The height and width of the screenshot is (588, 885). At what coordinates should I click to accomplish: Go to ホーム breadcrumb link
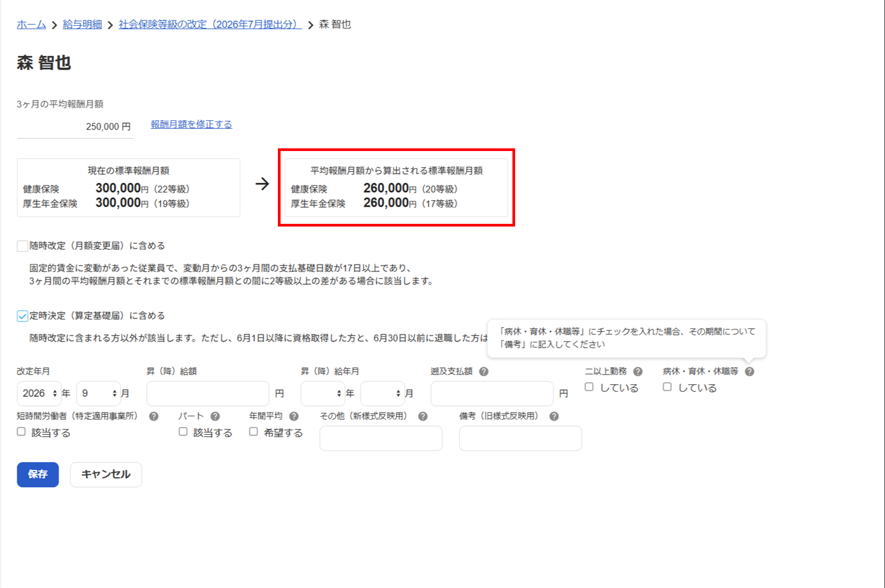tap(31, 24)
